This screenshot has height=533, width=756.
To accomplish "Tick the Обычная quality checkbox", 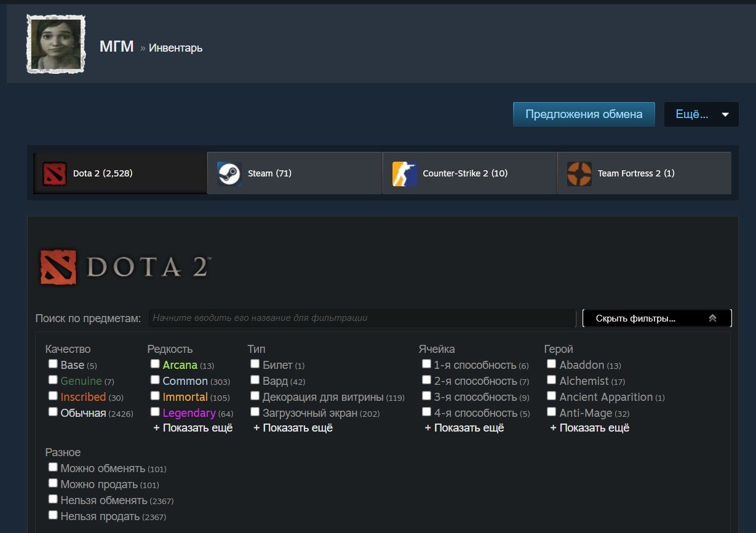I will point(54,412).
